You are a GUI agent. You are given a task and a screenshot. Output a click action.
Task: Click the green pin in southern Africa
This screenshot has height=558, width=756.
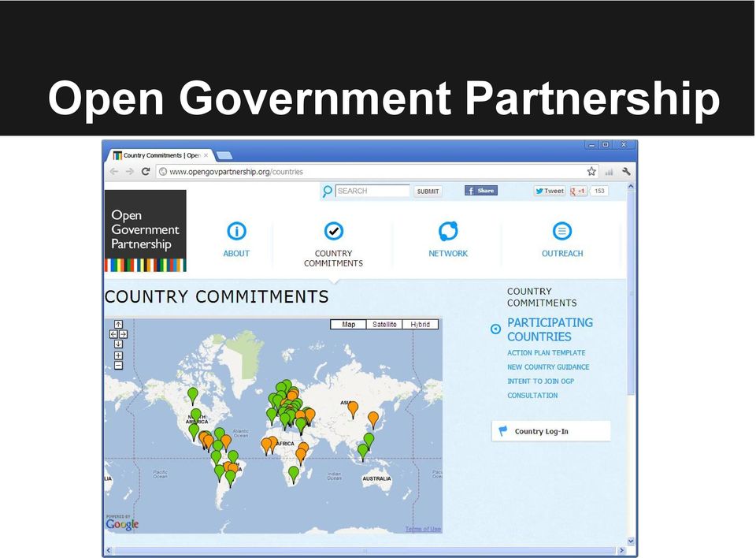coord(294,474)
